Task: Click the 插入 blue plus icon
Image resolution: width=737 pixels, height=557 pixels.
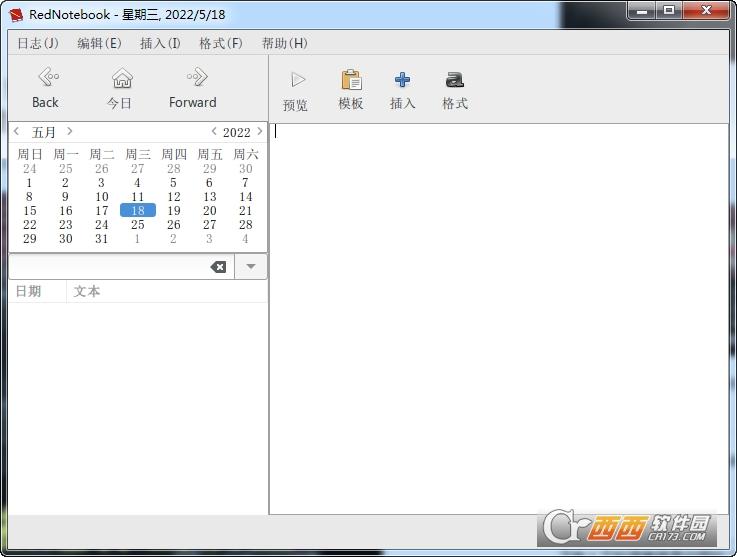Action: pos(402,79)
